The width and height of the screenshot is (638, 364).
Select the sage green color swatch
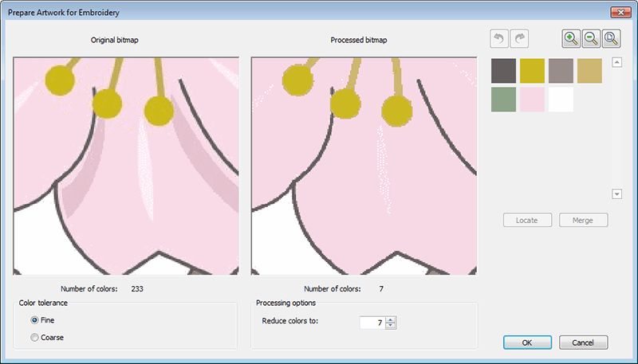click(504, 100)
